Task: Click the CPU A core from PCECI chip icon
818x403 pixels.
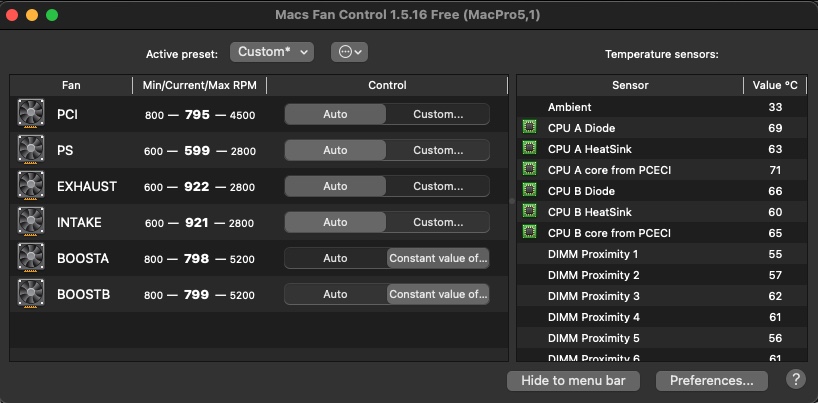Action: pos(529,170)
